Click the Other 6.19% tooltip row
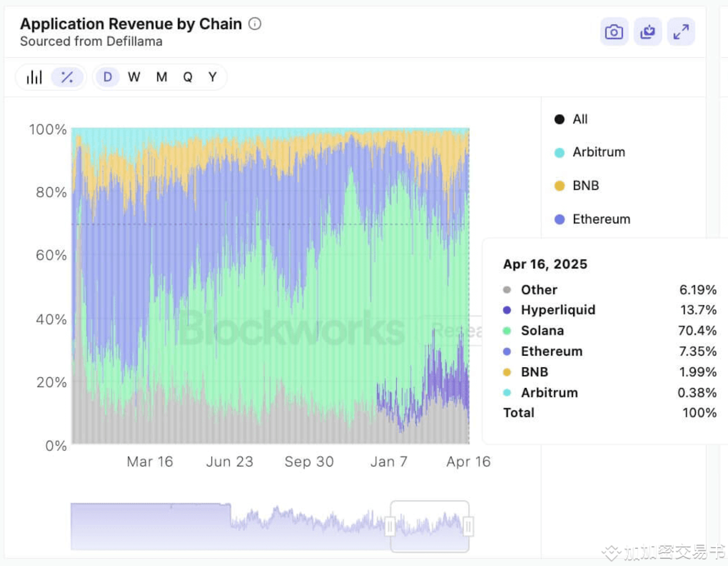This screenshot has height=566, width=728. coord(610,290)
